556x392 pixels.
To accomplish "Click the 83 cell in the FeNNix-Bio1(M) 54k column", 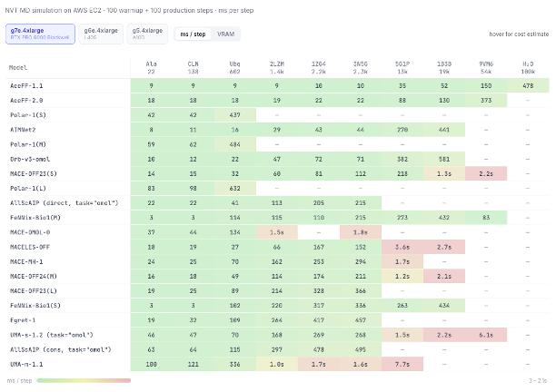I will pyautogui.click(x=486, y=218).
